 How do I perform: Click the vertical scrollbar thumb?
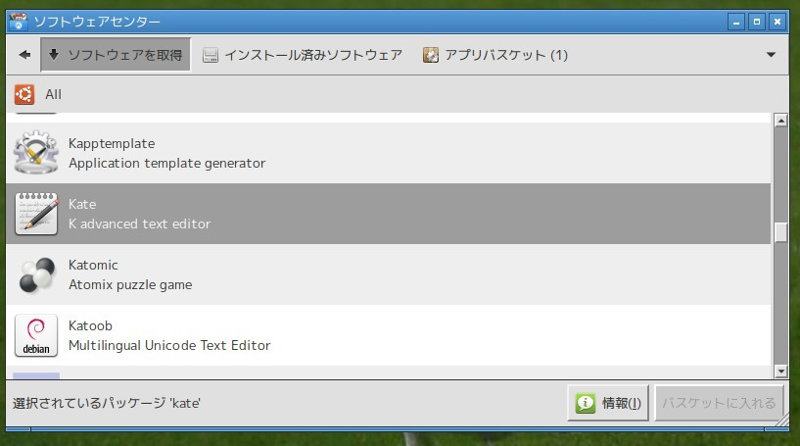click(x=781, y=233)
